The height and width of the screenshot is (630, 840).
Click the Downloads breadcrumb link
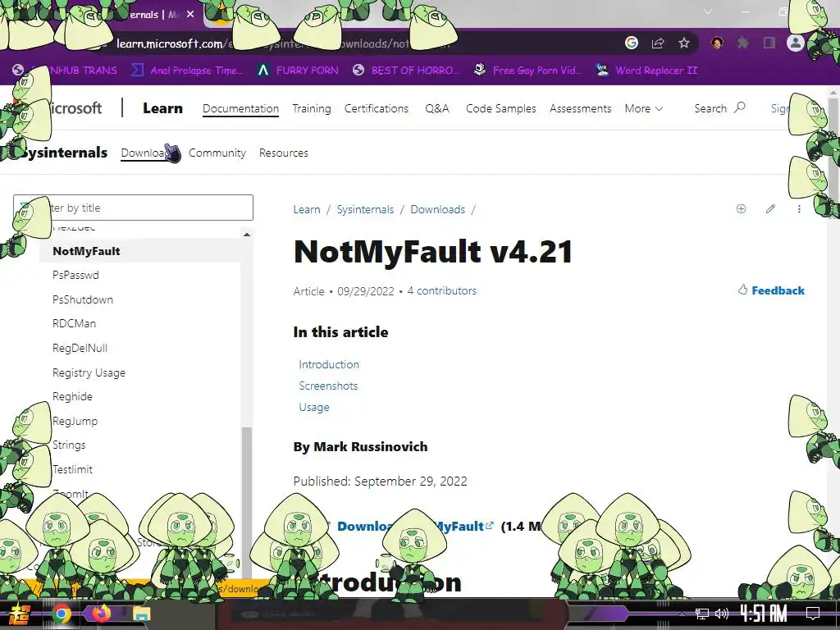(438, 209)
